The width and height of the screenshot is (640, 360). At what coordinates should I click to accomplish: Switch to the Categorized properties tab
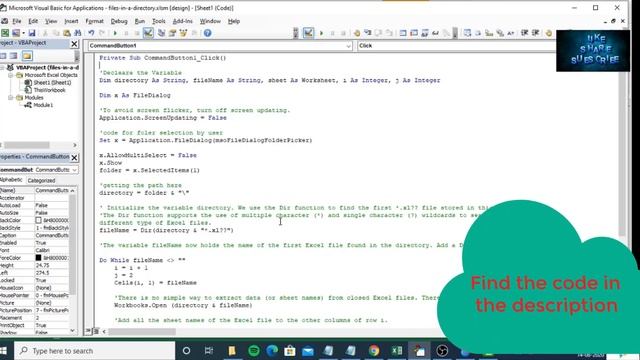click(41, 180)
